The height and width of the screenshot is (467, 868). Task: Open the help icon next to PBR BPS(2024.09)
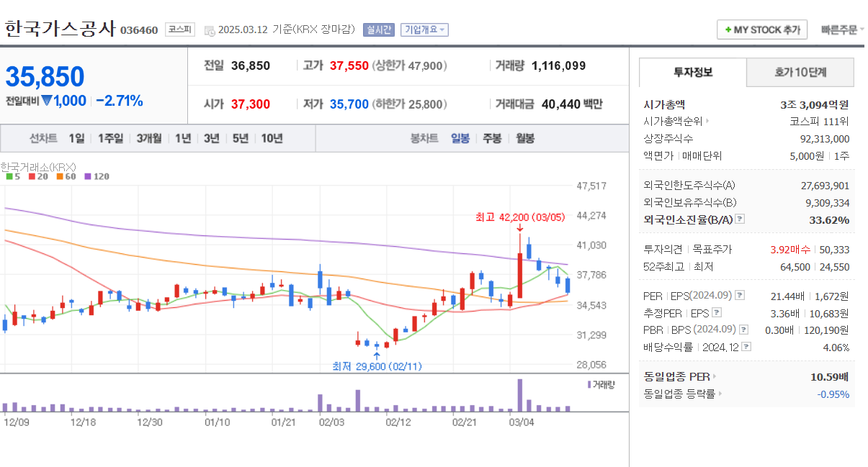tap(743, 330)
